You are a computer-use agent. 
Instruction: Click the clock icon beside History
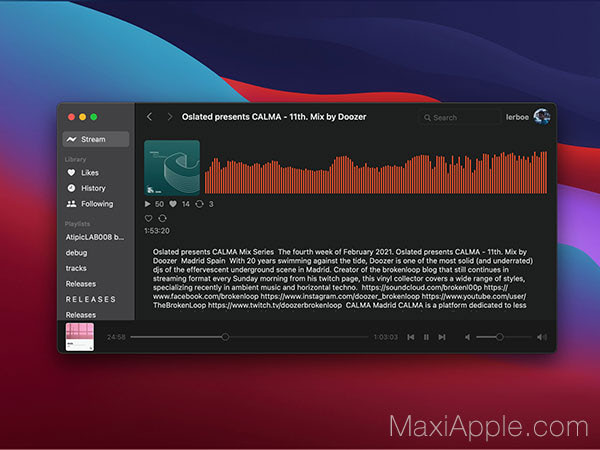point(71,188)
